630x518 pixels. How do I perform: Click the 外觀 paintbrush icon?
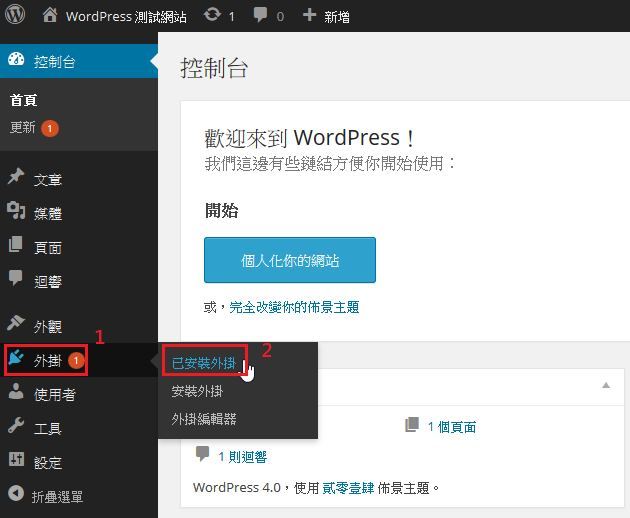[16, 323]
